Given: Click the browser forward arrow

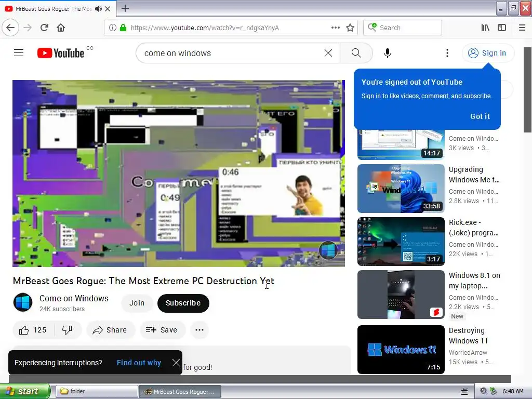Looking at the screenshot, I should click(28, 28).
